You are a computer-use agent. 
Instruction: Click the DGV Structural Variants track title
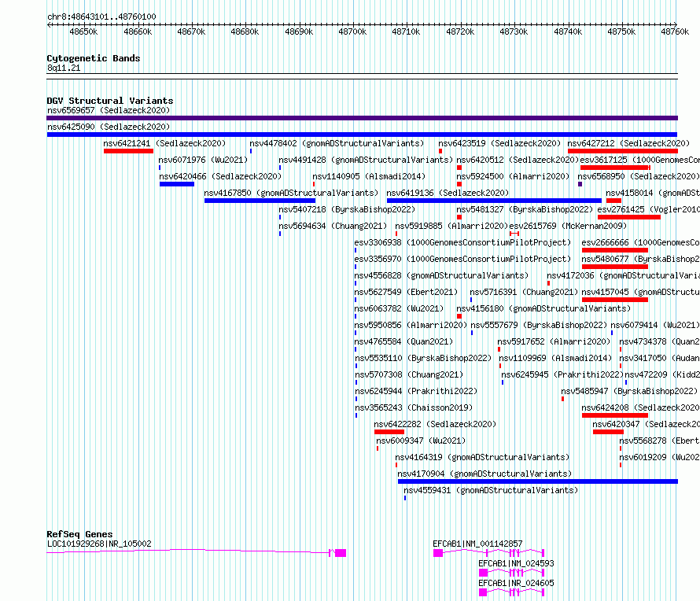pos(110,101)
